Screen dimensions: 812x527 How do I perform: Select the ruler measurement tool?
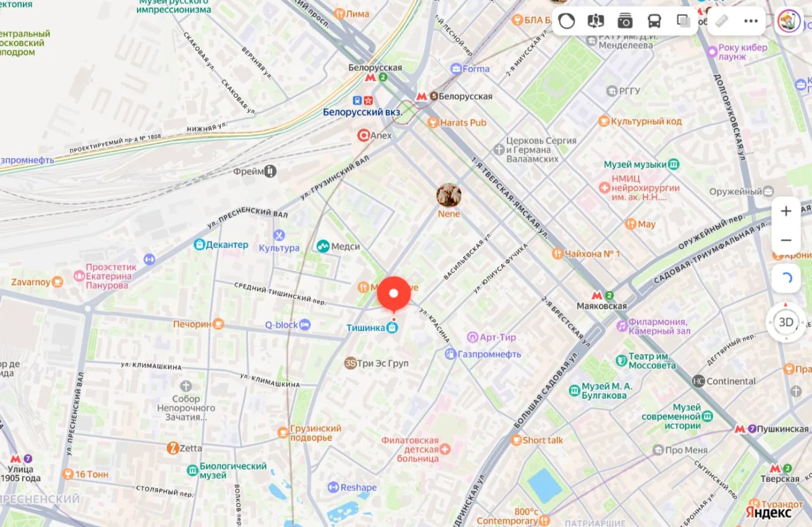(722, 21)
